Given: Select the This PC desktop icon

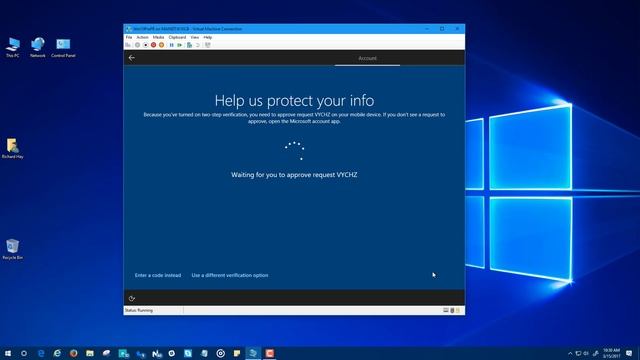Looking at the screenshot, I should pos(13,47).
